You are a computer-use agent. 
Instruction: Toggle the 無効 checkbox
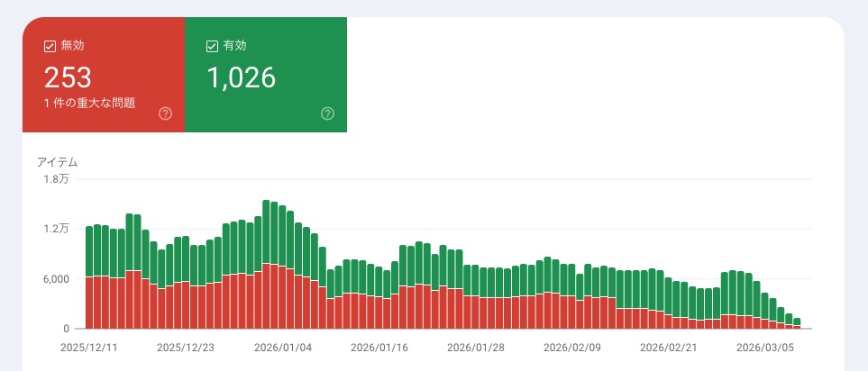click(50, 46)
